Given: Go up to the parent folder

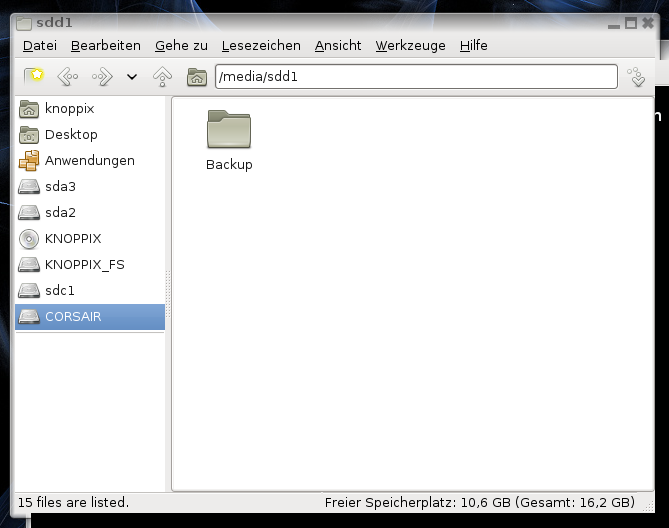Looking at the screenshot, I should (x=163, y=77).
